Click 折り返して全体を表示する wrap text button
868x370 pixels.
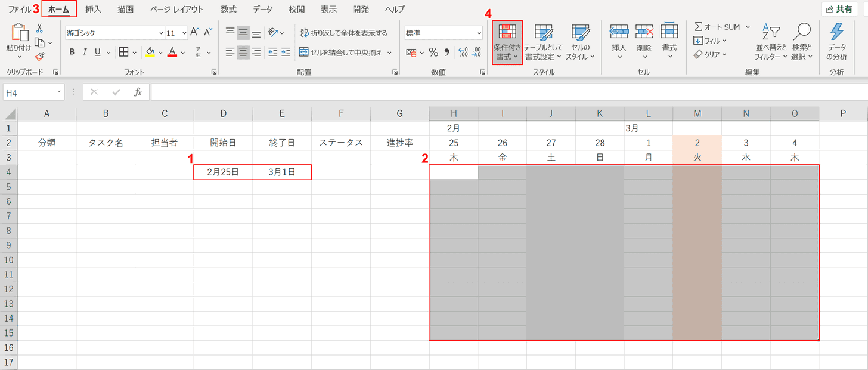tap(343, 33)
